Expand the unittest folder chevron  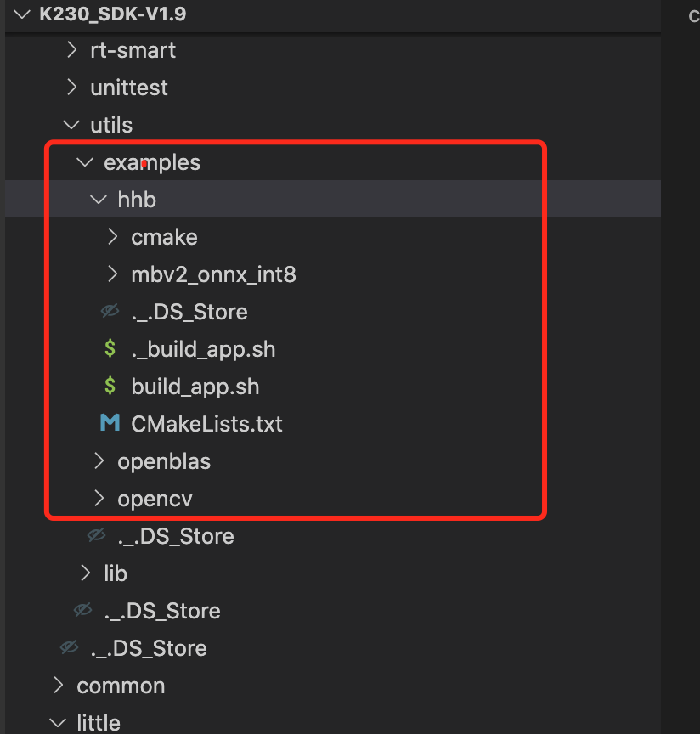pos(71,88)
